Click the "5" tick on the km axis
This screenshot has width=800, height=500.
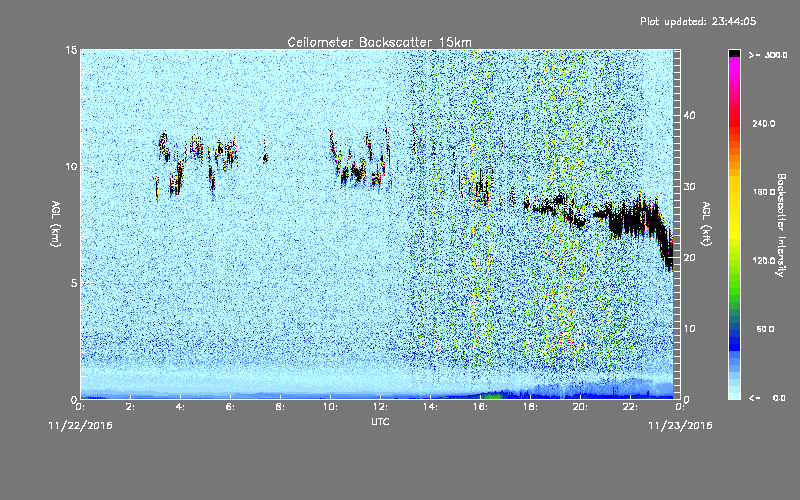74,283
